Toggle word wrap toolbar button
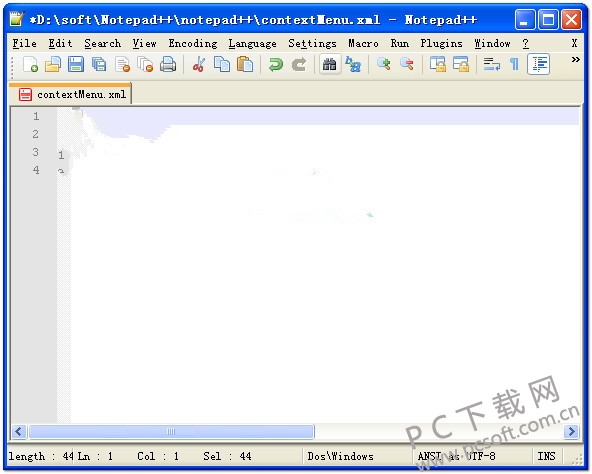 [492, 64]
